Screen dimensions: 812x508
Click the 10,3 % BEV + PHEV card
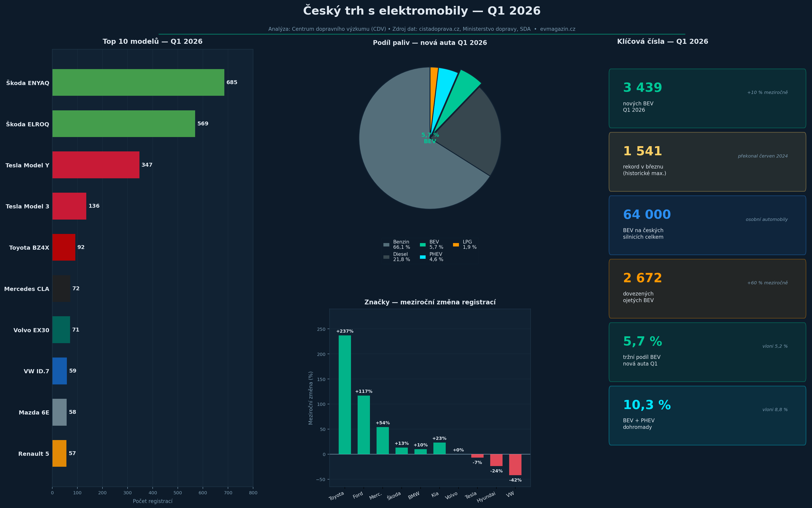[707, 416]
